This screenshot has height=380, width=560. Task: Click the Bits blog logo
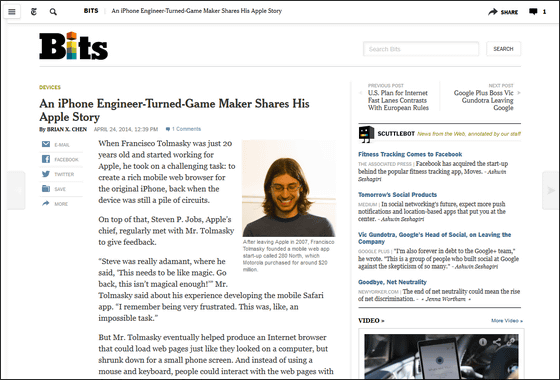point(74,46)
